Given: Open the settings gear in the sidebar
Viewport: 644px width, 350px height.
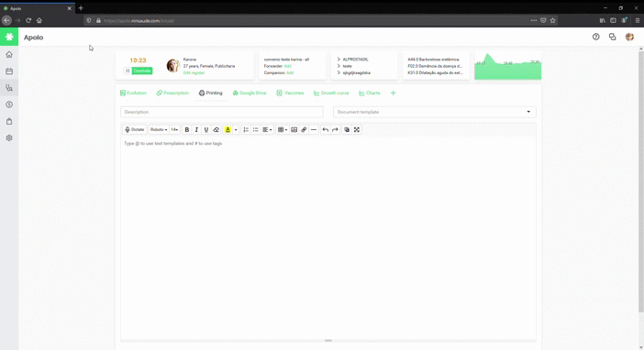Looking at the screenshot, I should click(x=9, y=138).
